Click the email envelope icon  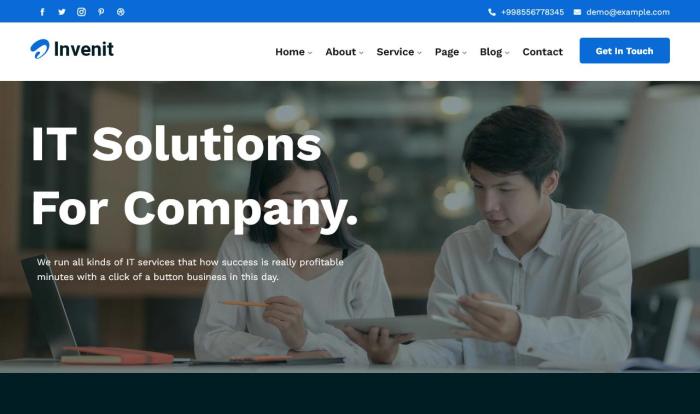pos(577,12)
